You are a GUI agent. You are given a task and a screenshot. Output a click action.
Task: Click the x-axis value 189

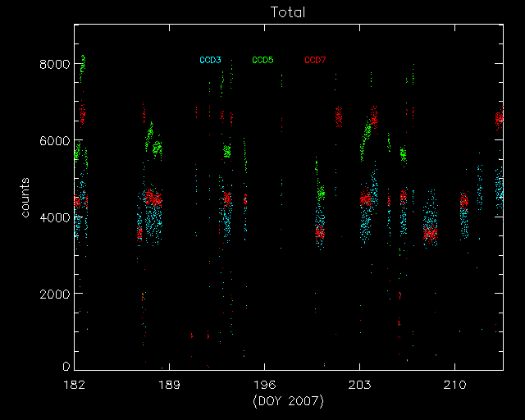(169, 385)
